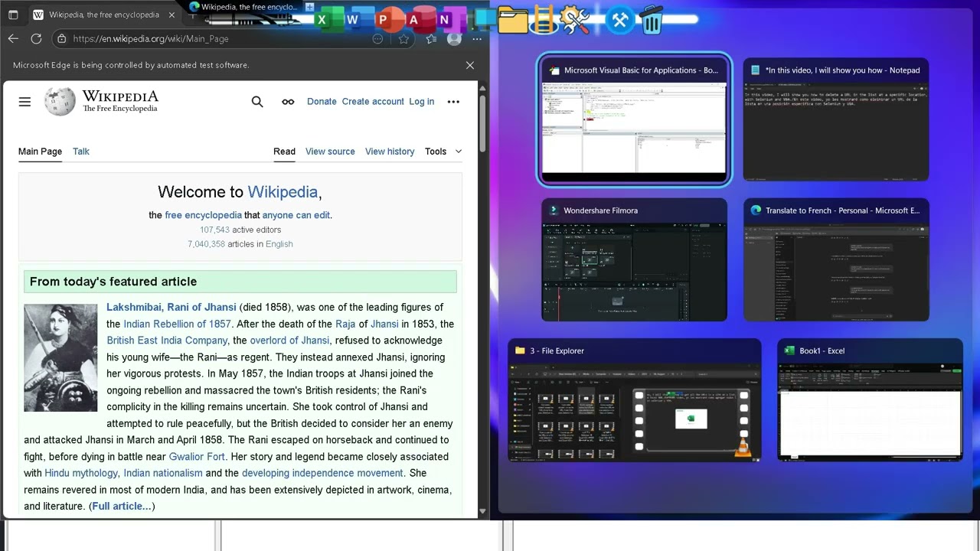Select the Notepad window thumbnail
Screen dimensions: 980x551
pos(836,121)
